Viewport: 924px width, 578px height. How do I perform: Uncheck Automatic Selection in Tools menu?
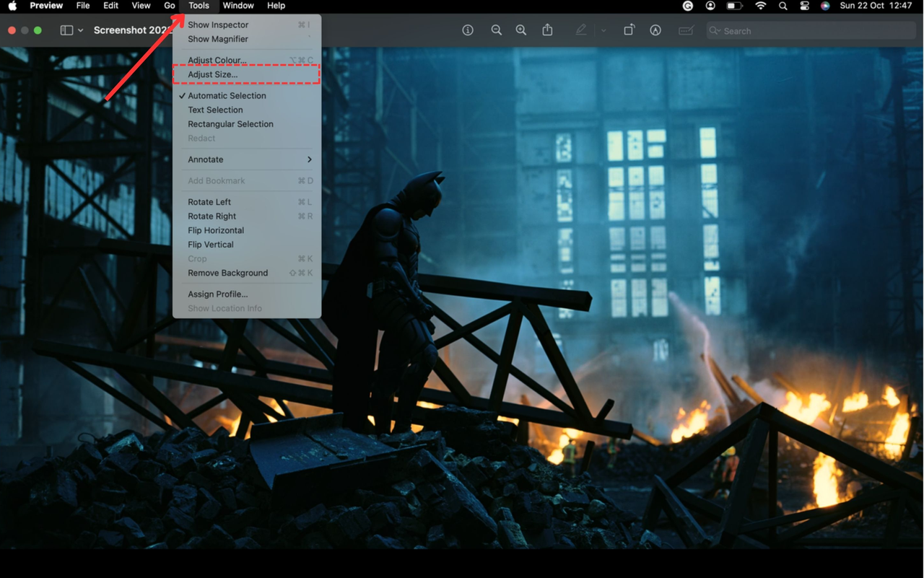click(x=226, y=95)
